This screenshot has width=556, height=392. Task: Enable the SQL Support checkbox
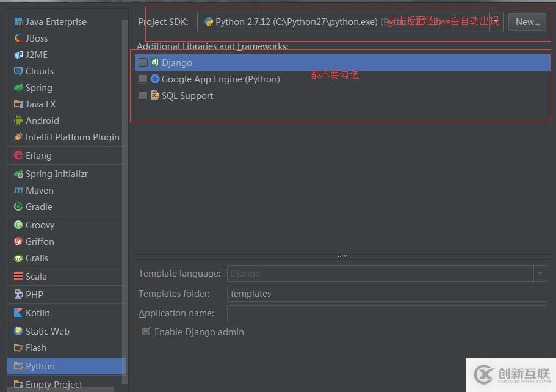142,95
